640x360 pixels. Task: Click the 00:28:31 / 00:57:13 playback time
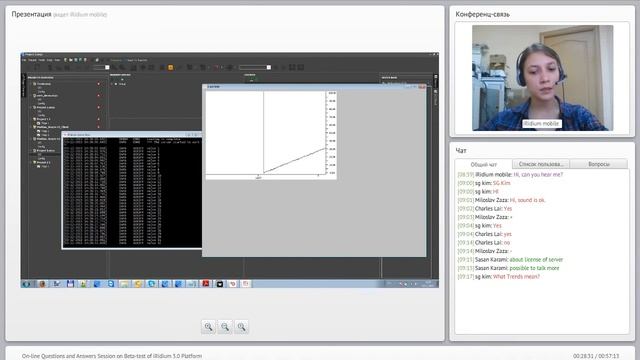coord(596,356)
